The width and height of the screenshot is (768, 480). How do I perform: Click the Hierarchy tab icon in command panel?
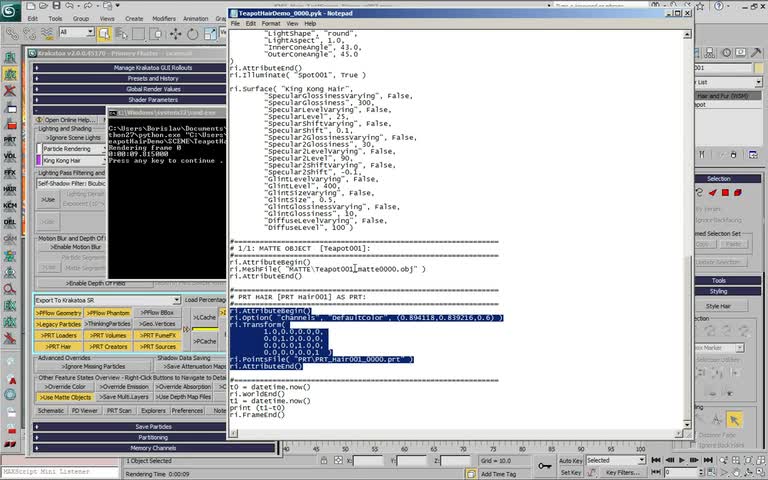(710, 53)
